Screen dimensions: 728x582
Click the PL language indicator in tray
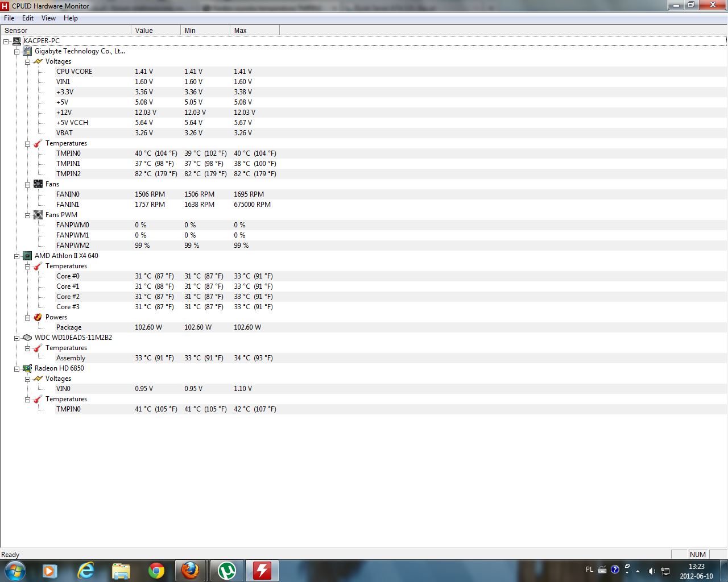pos(589,569)
